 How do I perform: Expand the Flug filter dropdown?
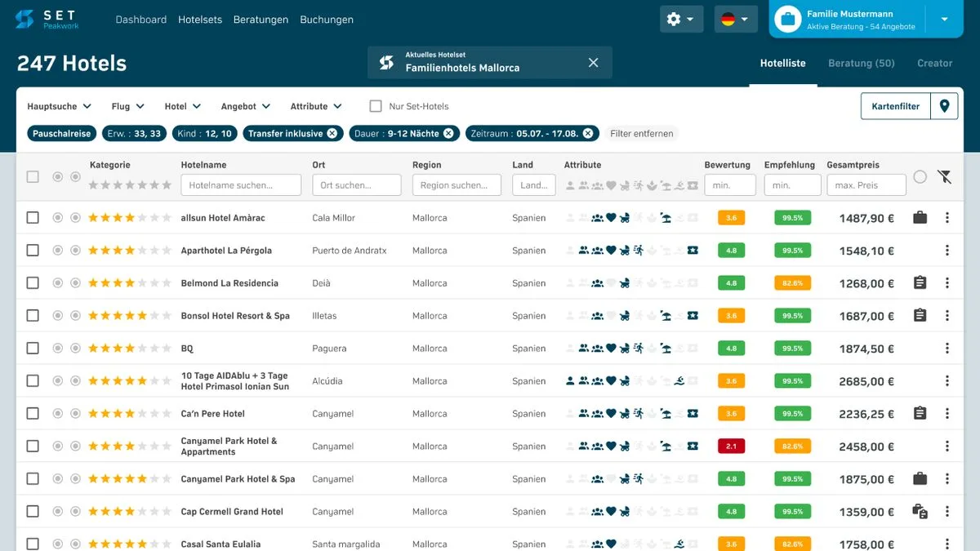click(x=128, y=106)
